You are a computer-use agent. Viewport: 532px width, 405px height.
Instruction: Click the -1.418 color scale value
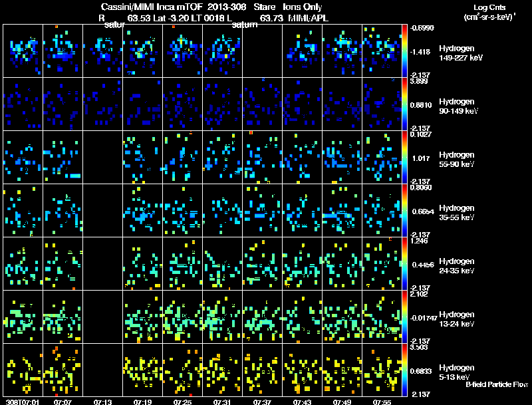420,52
